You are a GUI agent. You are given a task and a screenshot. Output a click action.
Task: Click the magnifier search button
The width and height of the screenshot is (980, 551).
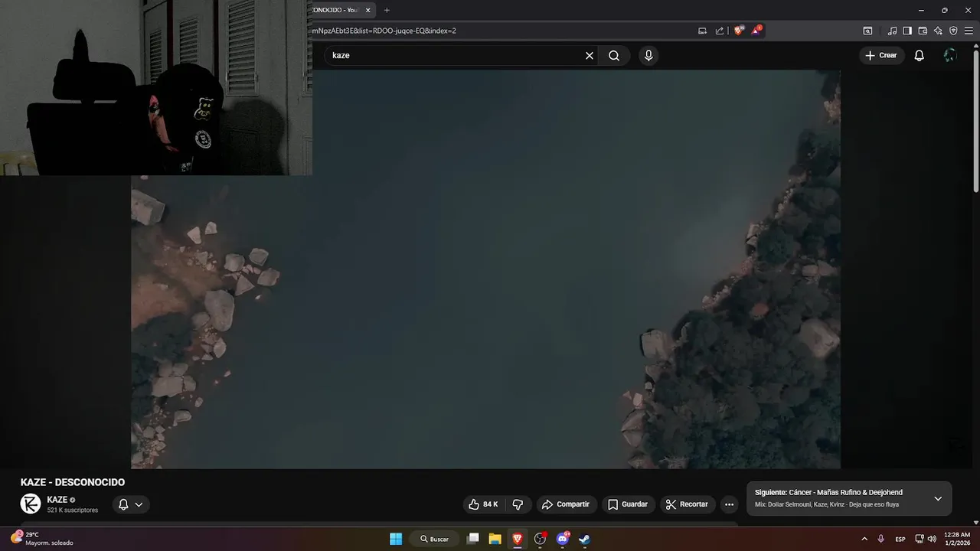614,55
